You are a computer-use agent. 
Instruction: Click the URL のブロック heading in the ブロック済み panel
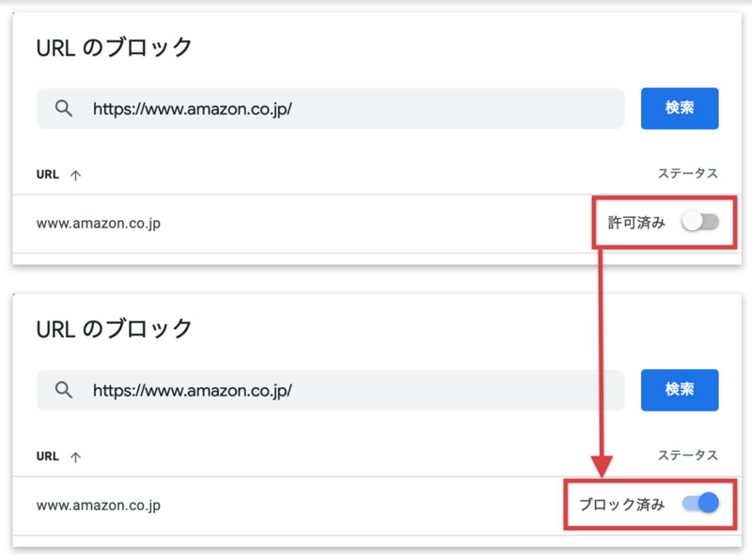[x=114, y=329]
